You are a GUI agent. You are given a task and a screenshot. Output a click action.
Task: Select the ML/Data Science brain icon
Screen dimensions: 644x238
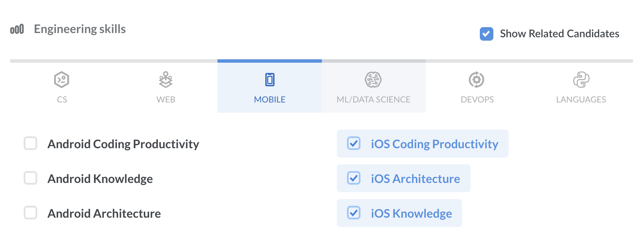(x=374, y=80)
